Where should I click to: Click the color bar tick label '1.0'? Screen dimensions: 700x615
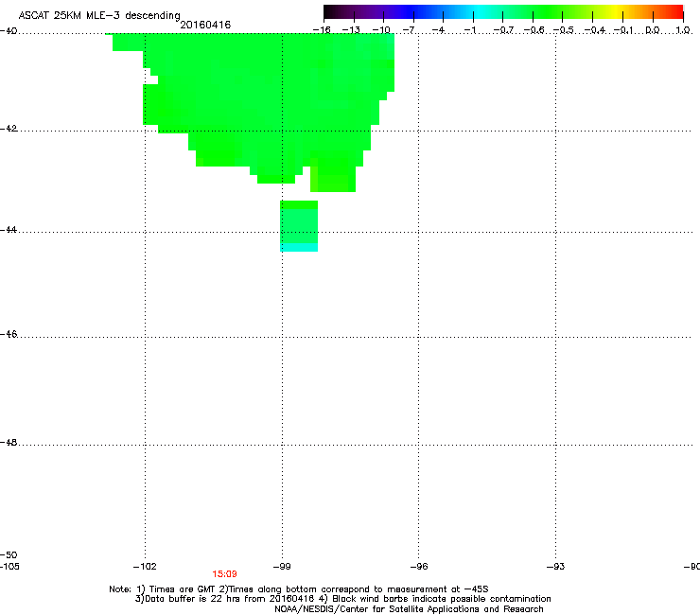[x=683, y=30]
